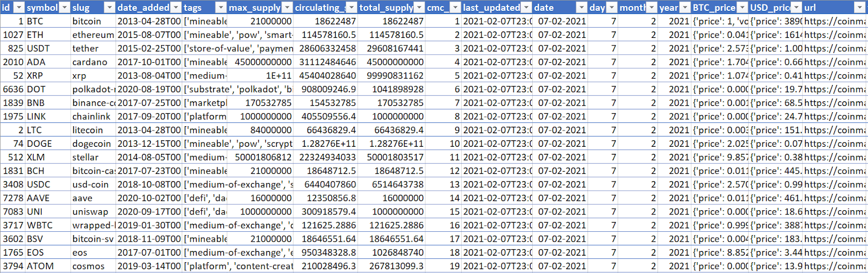Open the max_supply column filter dropdown
The image size is (868, 273).
pyautogui.click(x=287, y=8)
